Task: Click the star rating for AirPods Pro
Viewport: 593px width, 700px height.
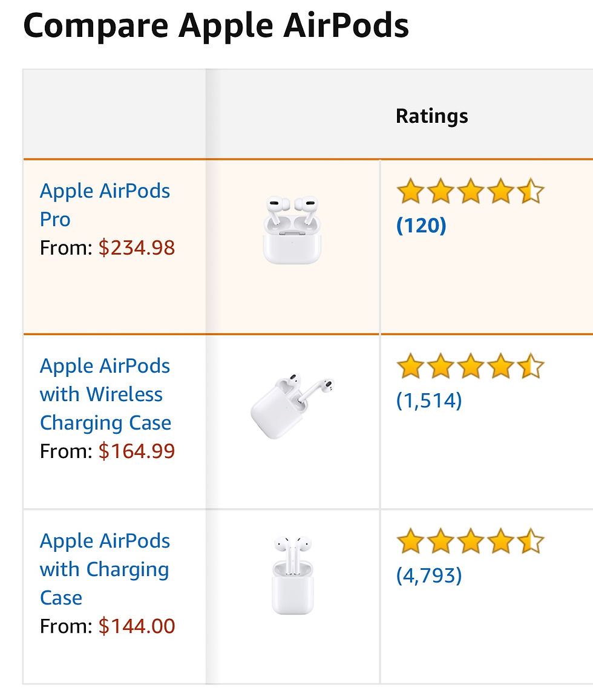Action: (470, 191)
